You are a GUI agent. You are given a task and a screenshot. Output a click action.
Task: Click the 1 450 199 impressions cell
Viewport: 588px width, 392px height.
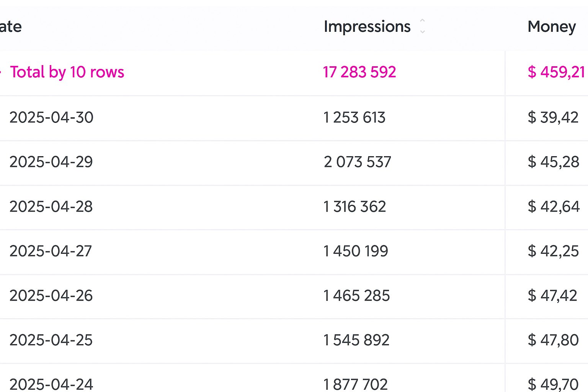pyautogui.click(x=356, y=251)
